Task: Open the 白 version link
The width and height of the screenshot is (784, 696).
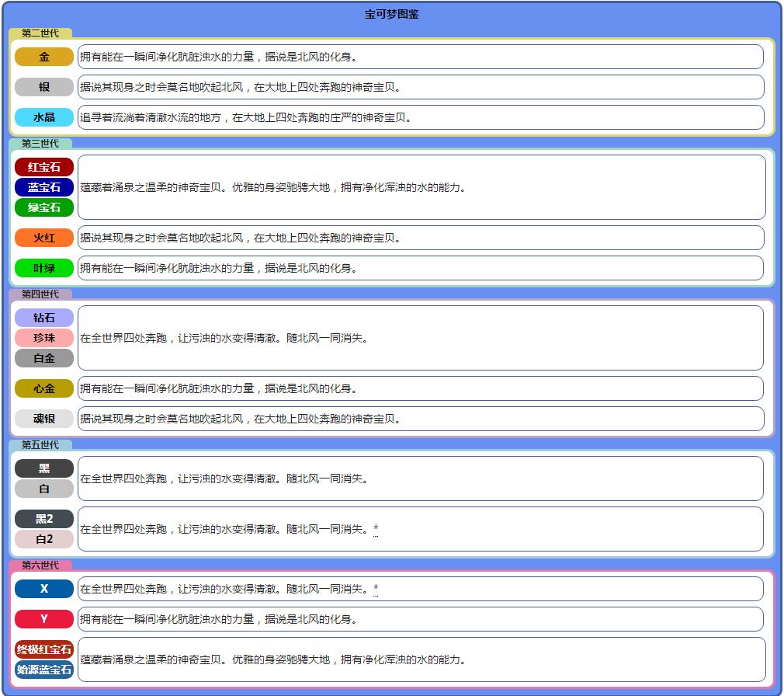Action: [x=44, y=489]
